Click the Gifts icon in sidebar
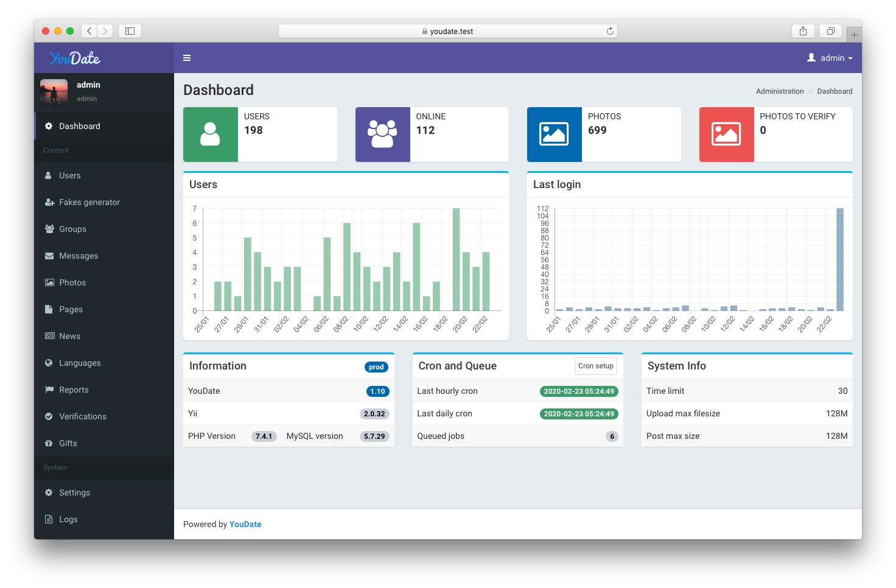896x588 pixels. pos(49,443)
